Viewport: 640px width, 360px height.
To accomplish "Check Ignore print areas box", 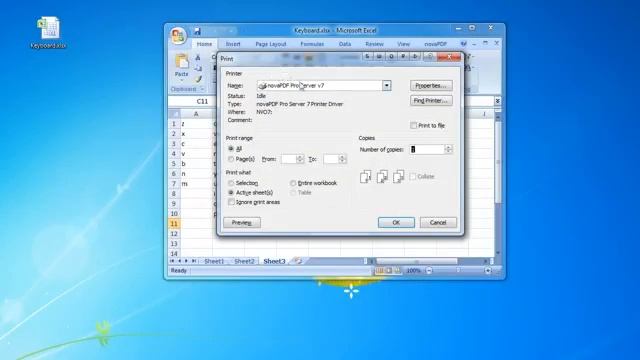I will [x=231, y=202].
